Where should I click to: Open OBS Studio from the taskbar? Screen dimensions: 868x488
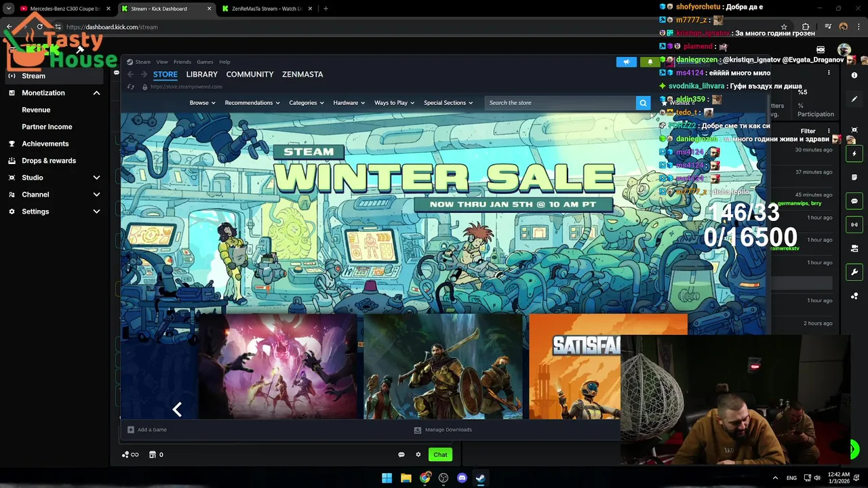(x=443, y=478)
